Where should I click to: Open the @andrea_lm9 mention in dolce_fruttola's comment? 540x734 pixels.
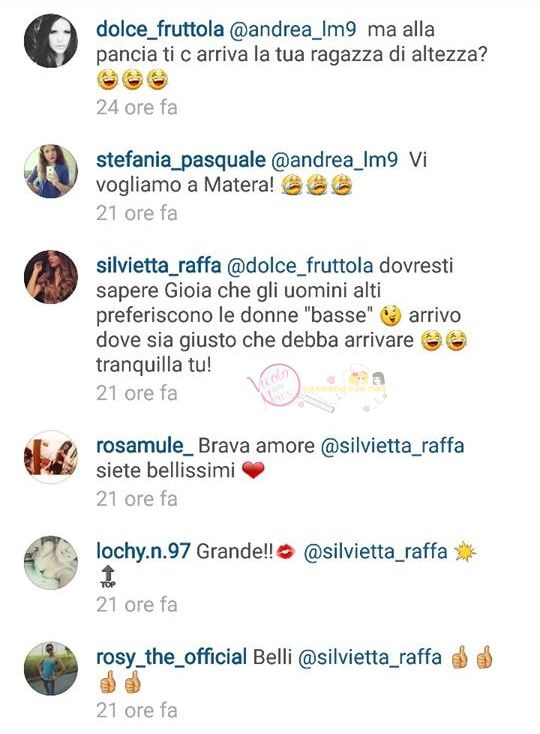coord(293,29)
